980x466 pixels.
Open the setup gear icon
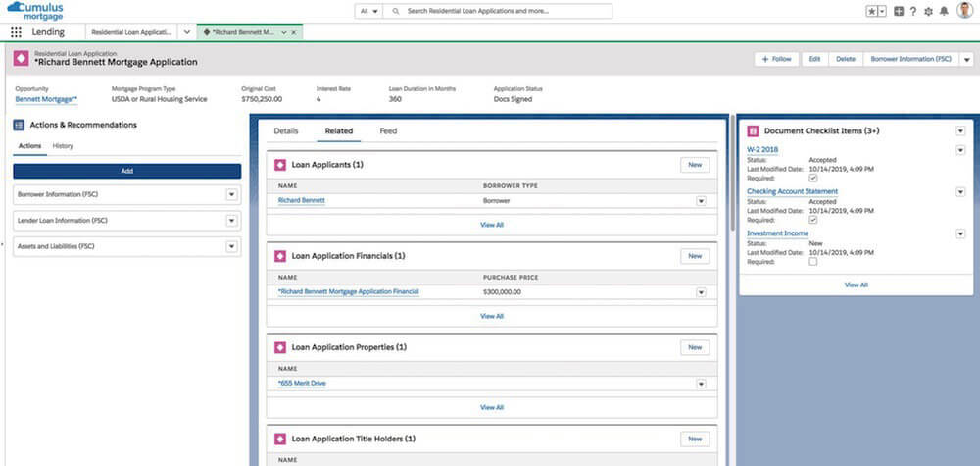(x=928, y=11)
